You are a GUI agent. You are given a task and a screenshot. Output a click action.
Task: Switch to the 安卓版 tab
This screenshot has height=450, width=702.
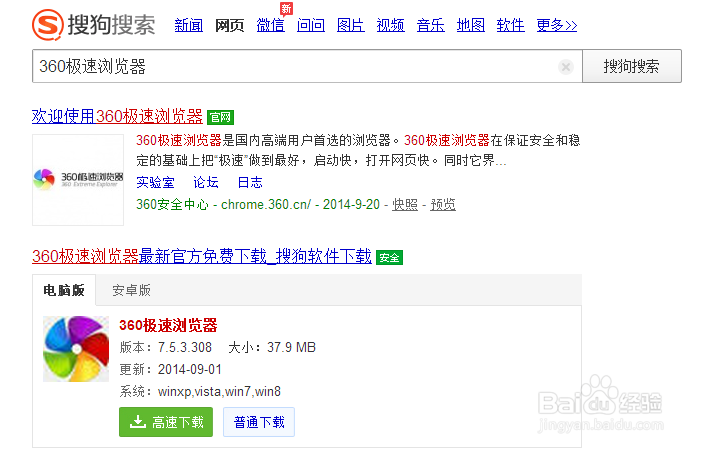pos(131,290)
